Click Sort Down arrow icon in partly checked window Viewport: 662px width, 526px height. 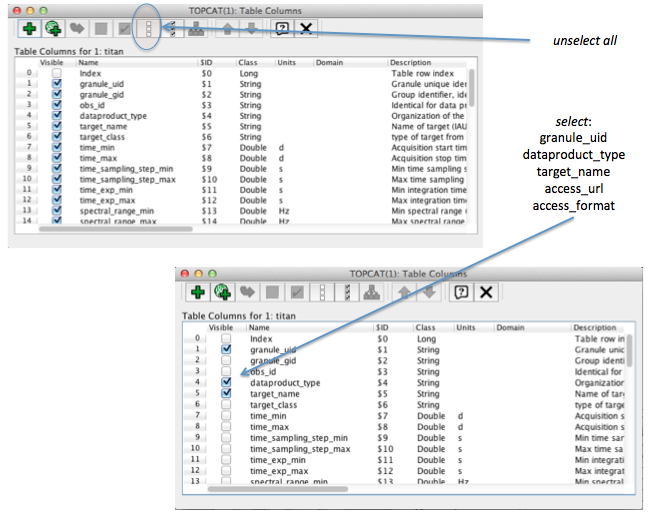pyautogui.click(x=429, y=292)
